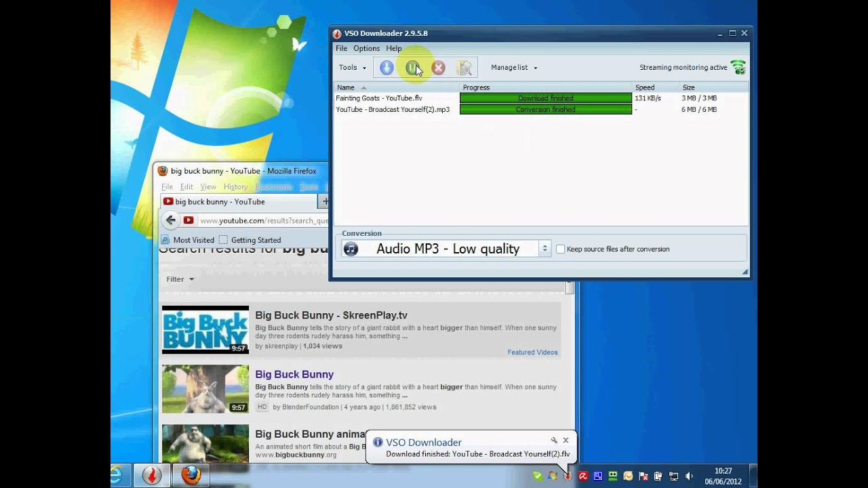Click green RoboForm face tray icon
Viewport: 868px width, 488px height.
click(x=613, y=476)
